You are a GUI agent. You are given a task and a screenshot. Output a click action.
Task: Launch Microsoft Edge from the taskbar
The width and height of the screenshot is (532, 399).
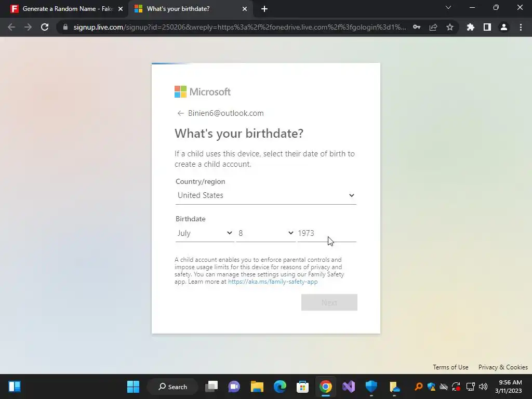[x=280, y=387]
